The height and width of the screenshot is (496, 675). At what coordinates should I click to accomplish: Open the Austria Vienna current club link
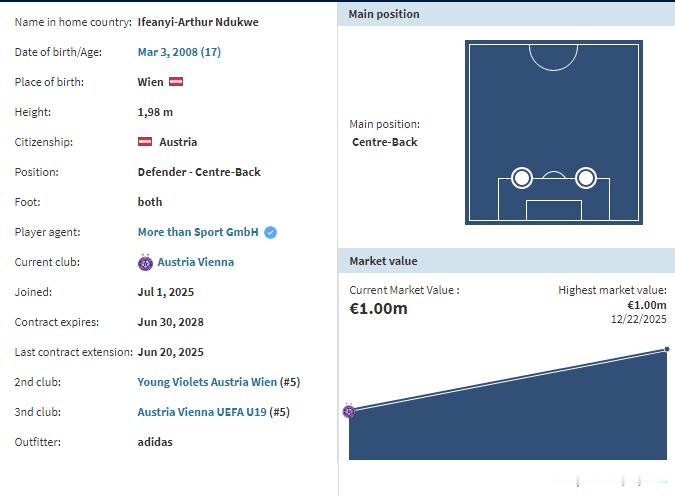pyautogui.click(x=196, y=262)
